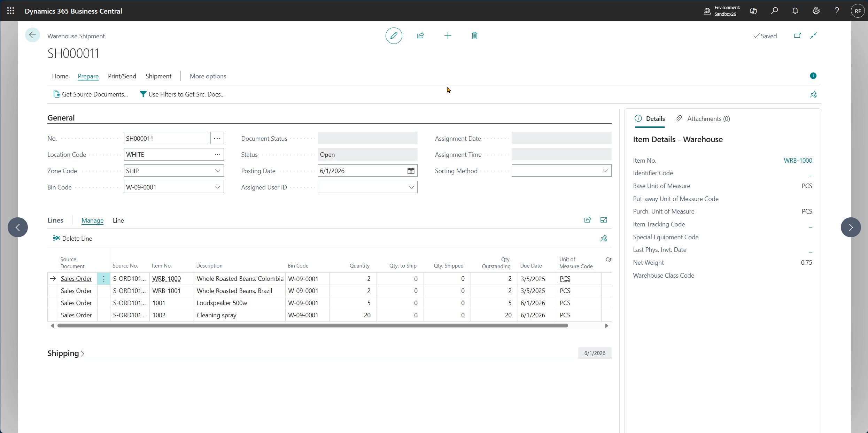
Task: Click the notifications bell icon
Action: coord(795,11)
